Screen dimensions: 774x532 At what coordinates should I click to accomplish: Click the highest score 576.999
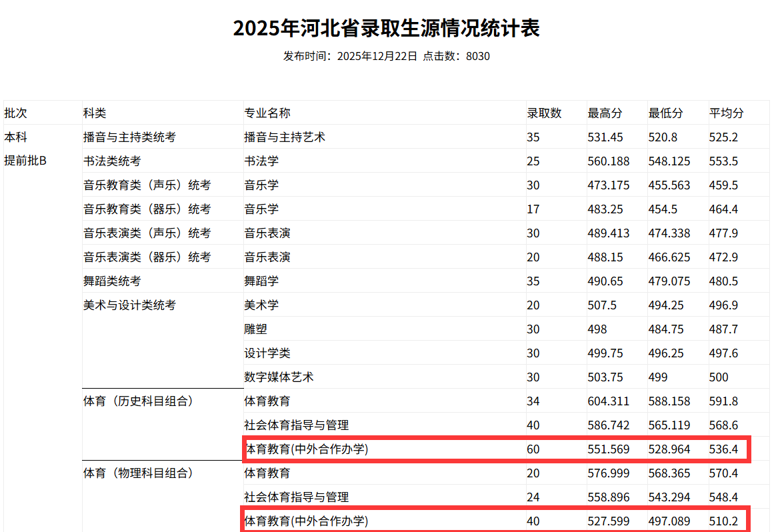609,474
